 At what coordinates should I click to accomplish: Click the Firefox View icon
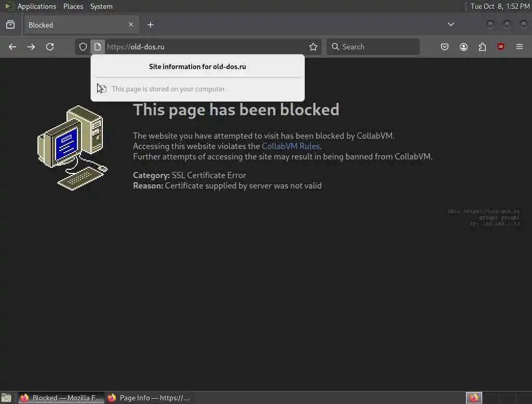[x=10, y=25]
